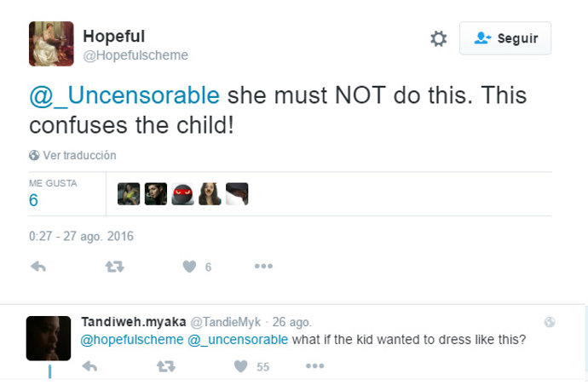Click the @hopefulscheme mention in the reply
The image size is (588, 385).
(x=131, y=340)
